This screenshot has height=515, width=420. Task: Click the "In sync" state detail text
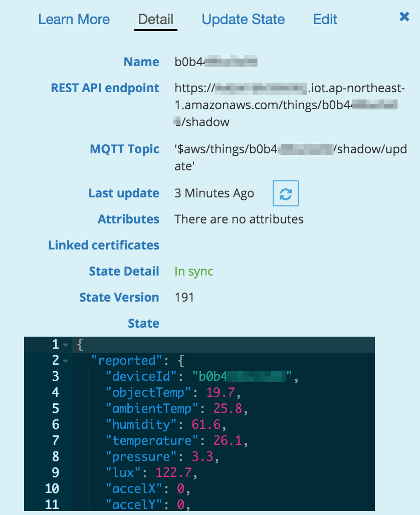pyautogui.click(x=193, y=271)
